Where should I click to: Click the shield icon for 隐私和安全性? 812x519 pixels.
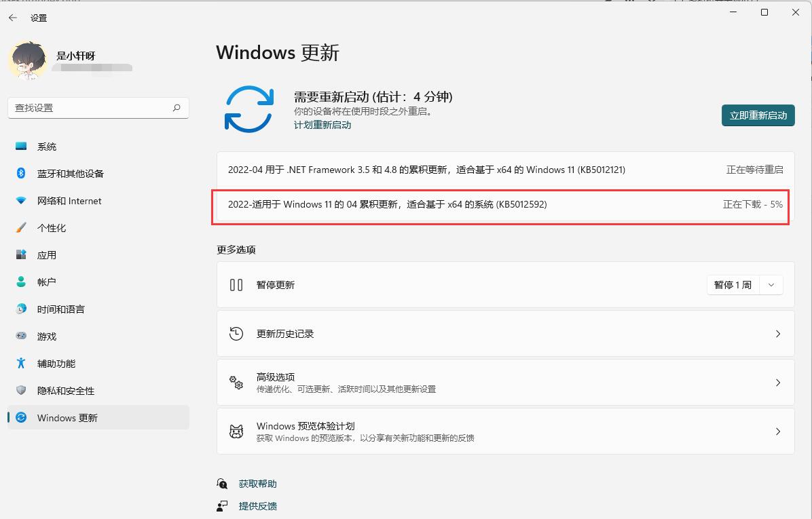pyautogui.click(x=21, y=390)
